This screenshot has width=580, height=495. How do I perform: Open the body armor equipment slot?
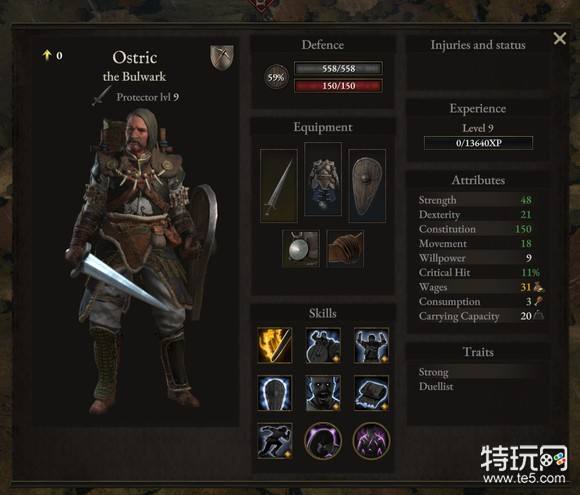(323, 179)
